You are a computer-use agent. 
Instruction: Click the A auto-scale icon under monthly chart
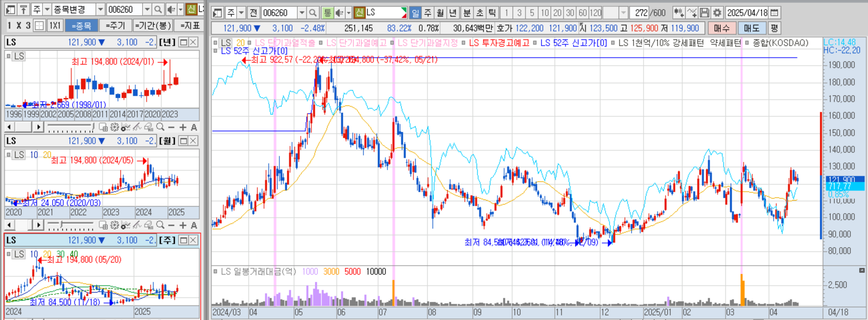[x=194, y=225]
